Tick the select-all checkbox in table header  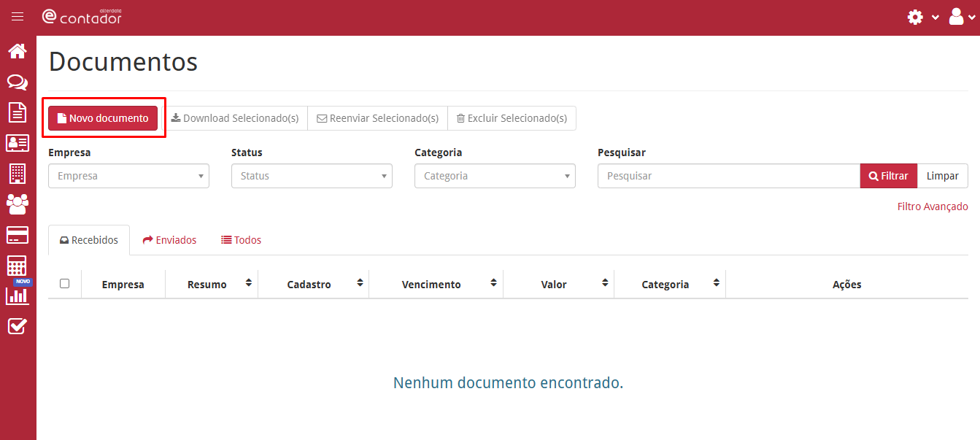coord(65,284)
